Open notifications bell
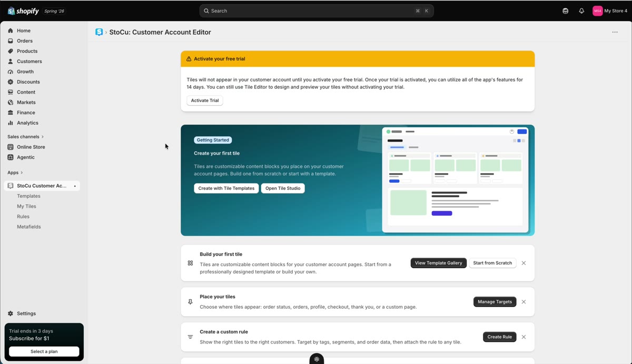The image size is (632, 364). (581, 11)
